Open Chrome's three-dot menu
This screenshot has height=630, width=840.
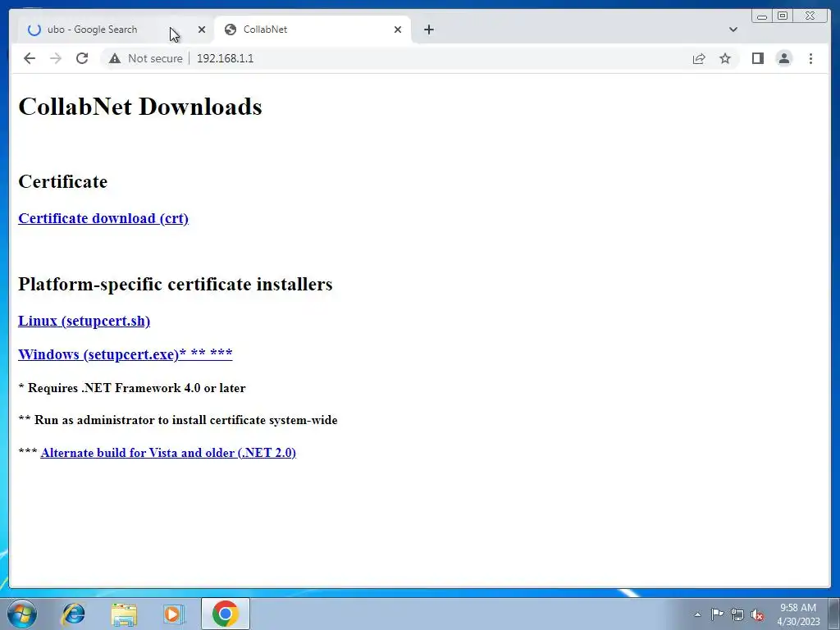(x=810, y=58)
